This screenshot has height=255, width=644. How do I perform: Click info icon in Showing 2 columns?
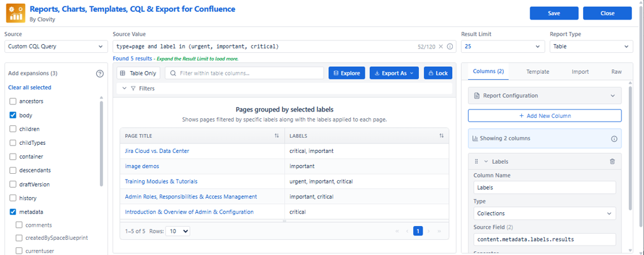614,139
